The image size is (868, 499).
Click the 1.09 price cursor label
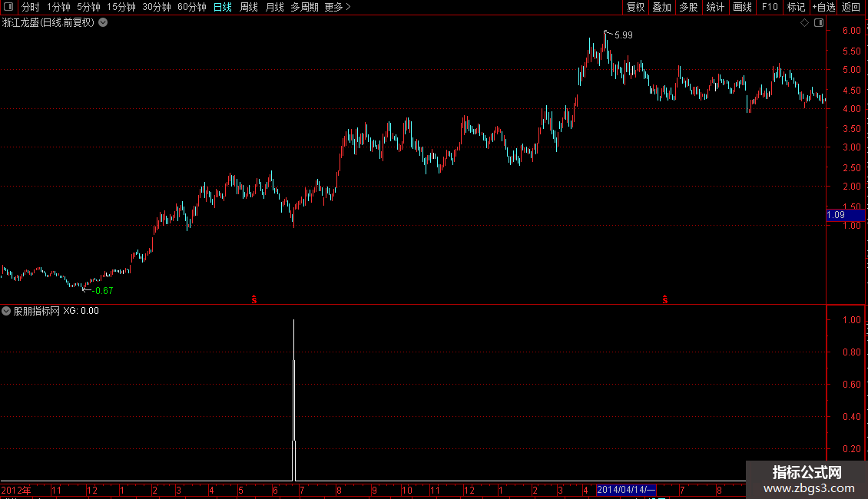(x=845, y=215)
